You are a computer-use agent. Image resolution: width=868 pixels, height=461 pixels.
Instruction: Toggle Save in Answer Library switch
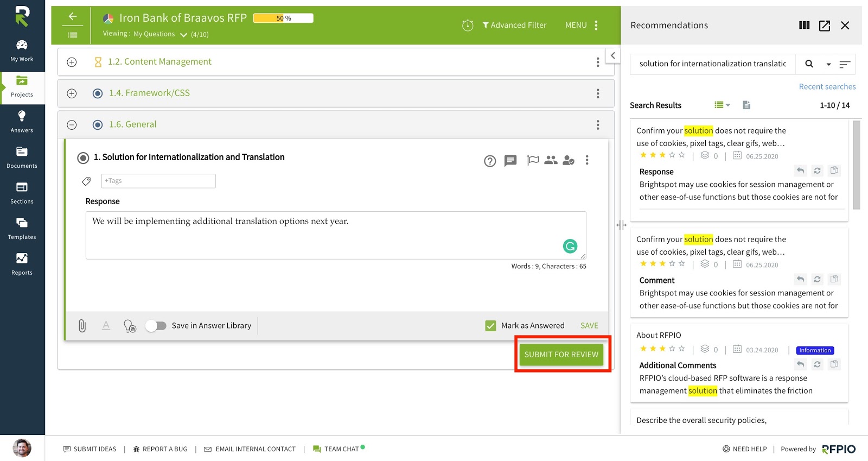tap(156, 326)
